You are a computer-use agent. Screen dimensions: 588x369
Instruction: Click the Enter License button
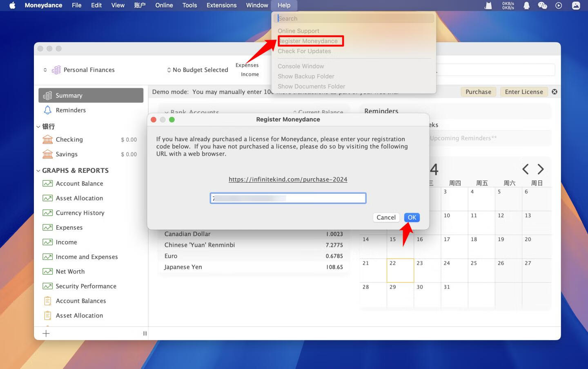coord(524,92)
